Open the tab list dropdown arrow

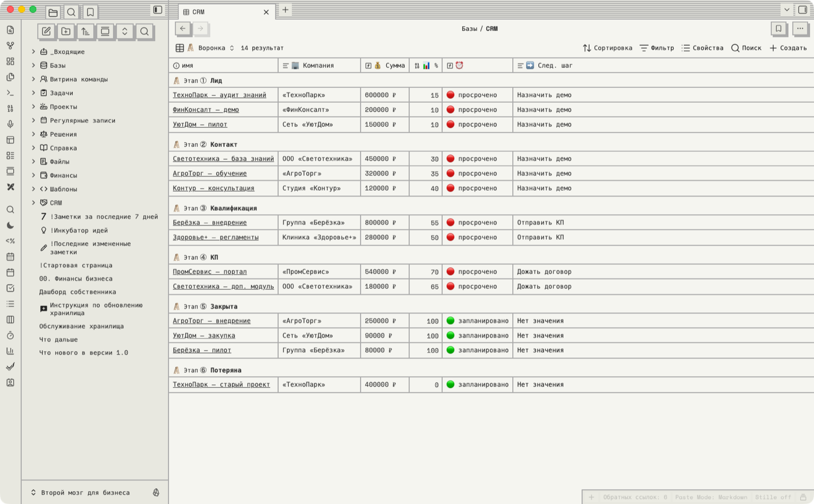point(787,10)
